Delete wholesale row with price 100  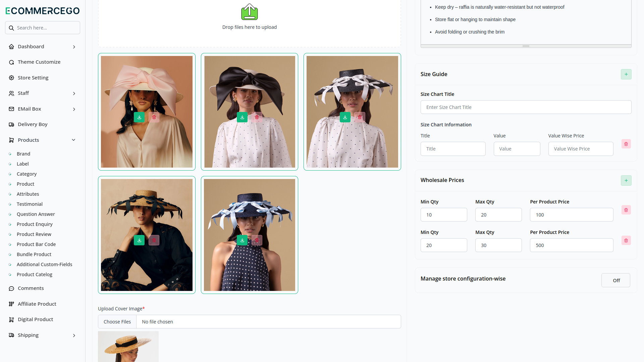coord(626,210)
